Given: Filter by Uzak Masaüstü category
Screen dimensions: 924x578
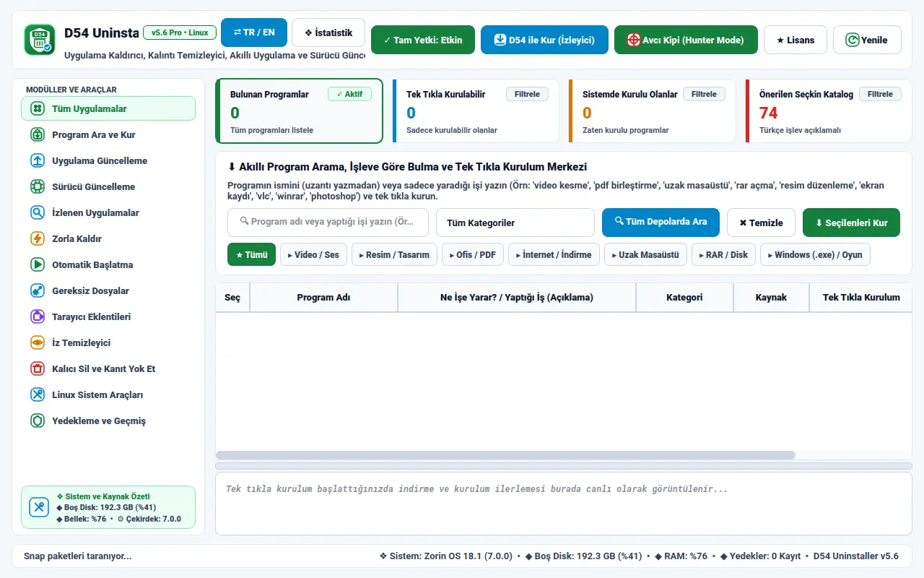Looking at the screenshot, I should click(645, 254).
